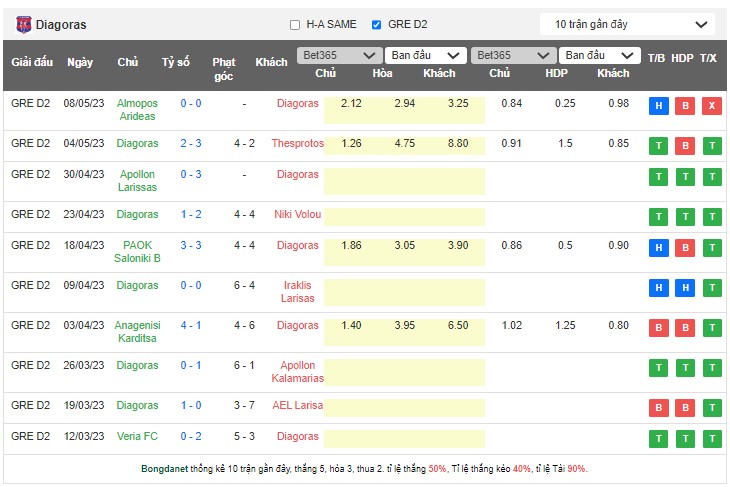Click first green T badge in Veria FC row
Screen dimensions: 730x487
658,439
